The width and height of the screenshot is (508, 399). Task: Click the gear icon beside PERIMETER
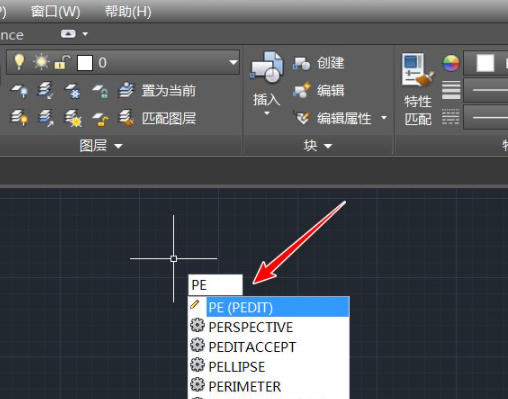[x=197, y=384]
